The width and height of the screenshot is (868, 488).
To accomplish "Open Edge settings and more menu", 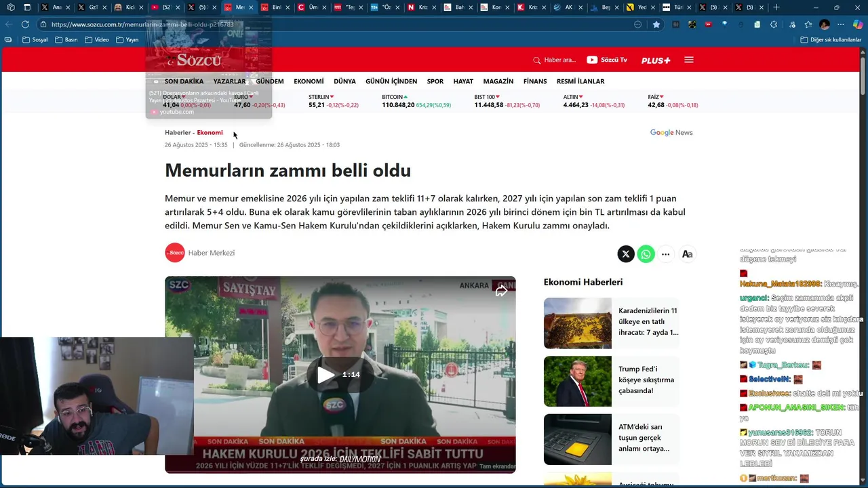I will (x=842, y=24).
